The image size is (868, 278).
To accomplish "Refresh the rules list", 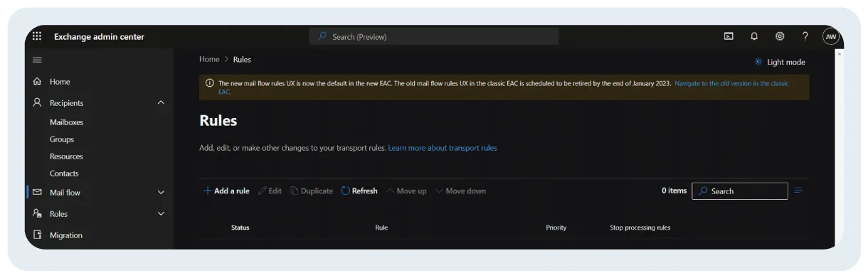I will 359,191.
